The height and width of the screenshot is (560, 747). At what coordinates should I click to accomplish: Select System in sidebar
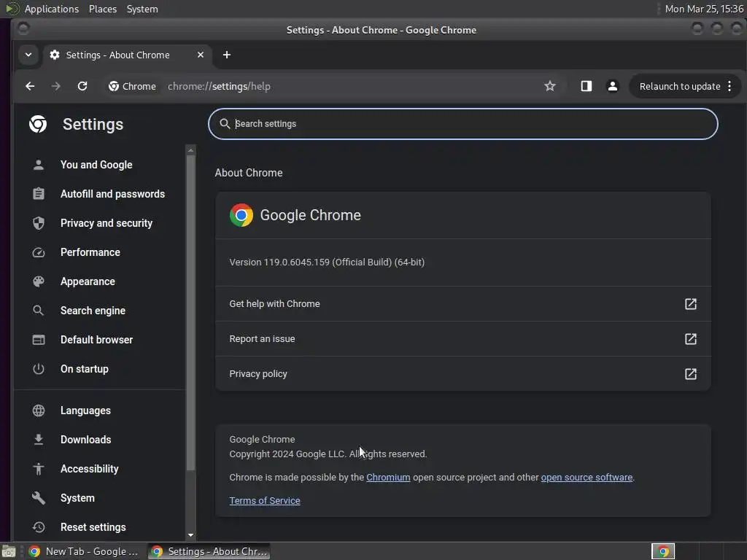point(77,498)
